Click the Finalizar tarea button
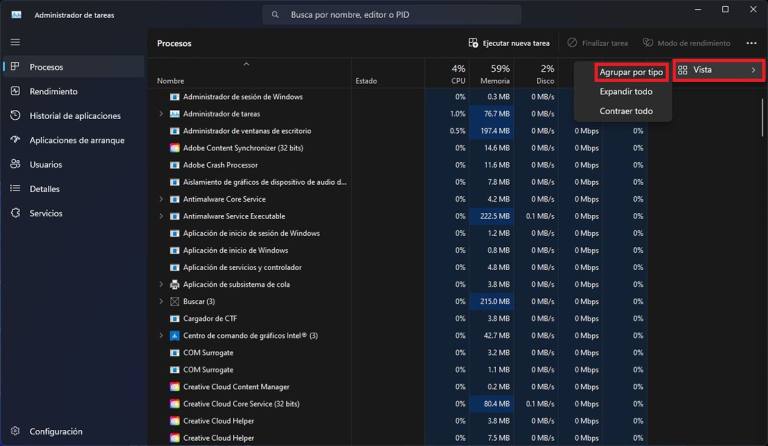Viewport: 768px width, 446px height. tap(598, 43)
